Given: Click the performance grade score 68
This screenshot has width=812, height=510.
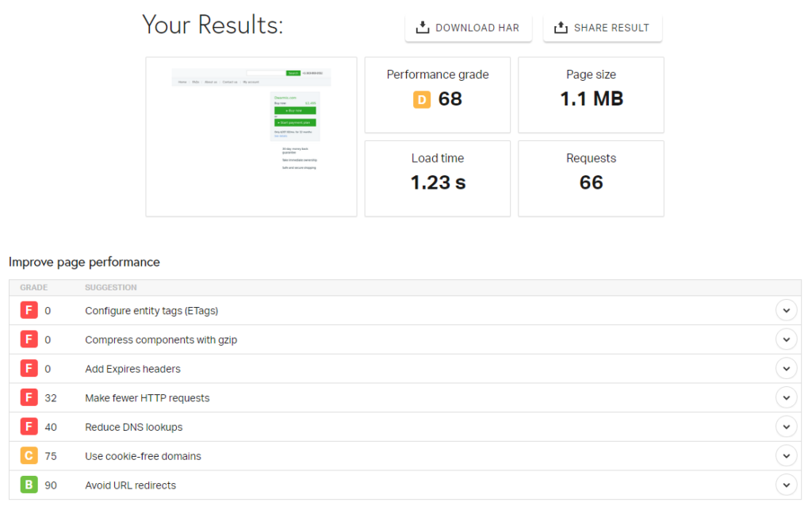Looking at the screenshot, I should tap(450, 99).
